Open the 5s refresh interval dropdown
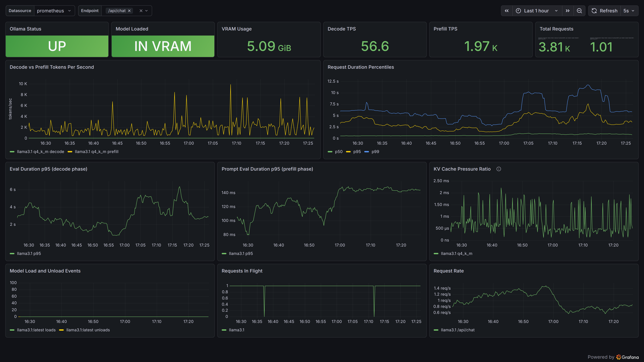The height and width of the screenshot is (362, 644). (x=629, y=11)
